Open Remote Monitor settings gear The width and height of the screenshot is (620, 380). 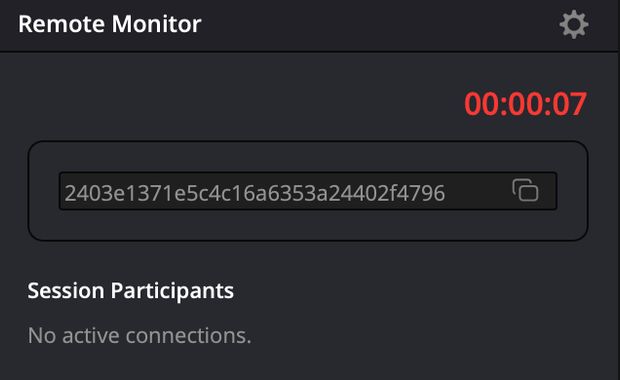pyautogui.click(x=574, y=25)
